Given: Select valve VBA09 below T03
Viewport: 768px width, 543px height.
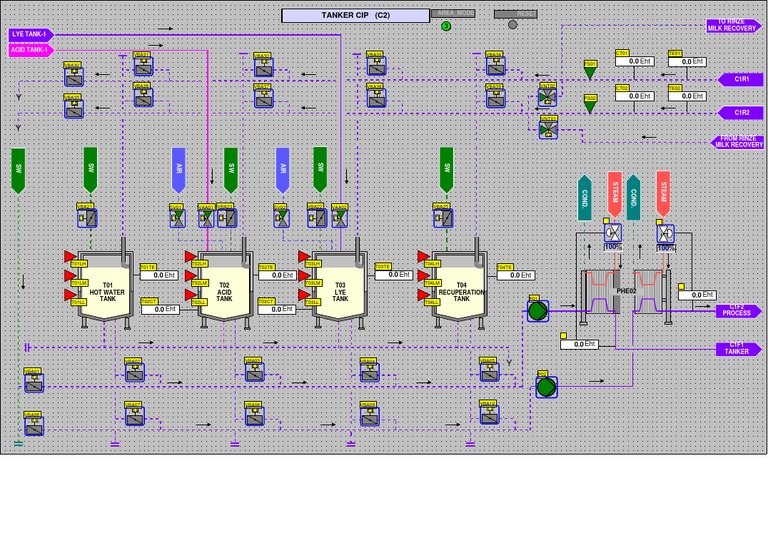Looking at the screenshot, I should click(370, 416).
